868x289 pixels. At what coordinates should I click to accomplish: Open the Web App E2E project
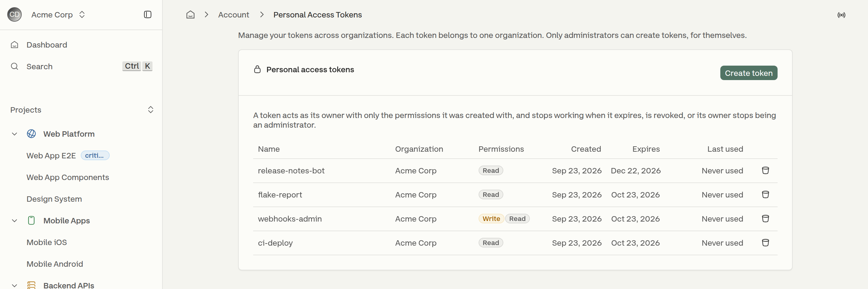click(x=51, y=156)
